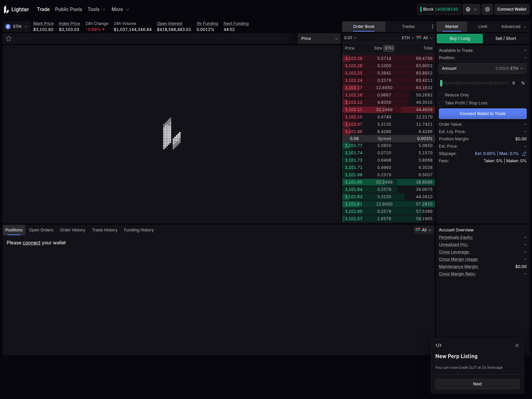Enable Take Profit / Stop Loss
This screenshot has width=532, height=399.
coord(441,103)
